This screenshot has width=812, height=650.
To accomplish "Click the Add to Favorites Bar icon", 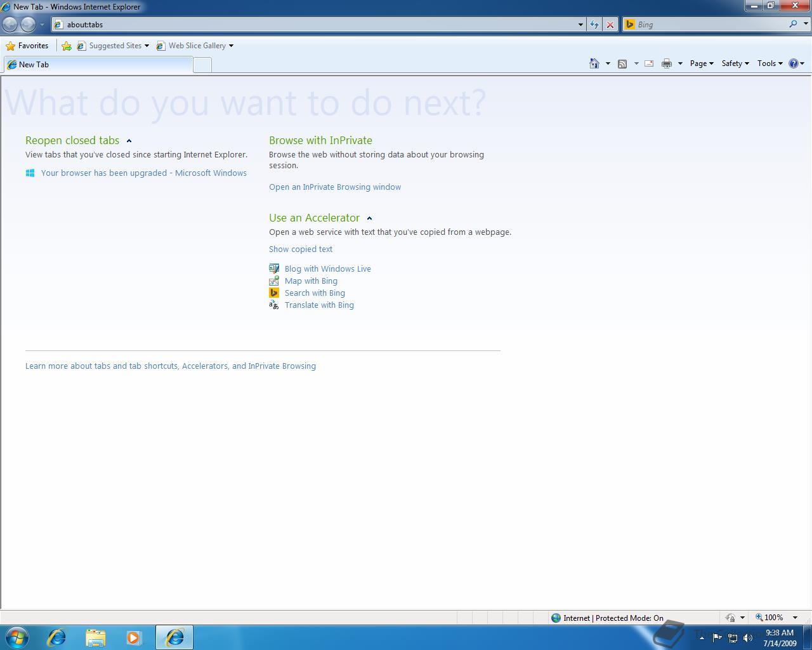I will pyautogui.click(x=67, y=46).
